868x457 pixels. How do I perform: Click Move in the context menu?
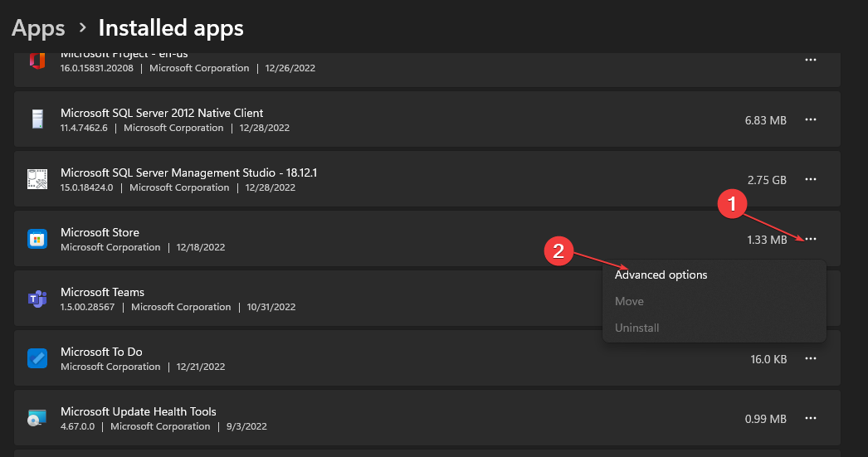click(x=629, y=301)
